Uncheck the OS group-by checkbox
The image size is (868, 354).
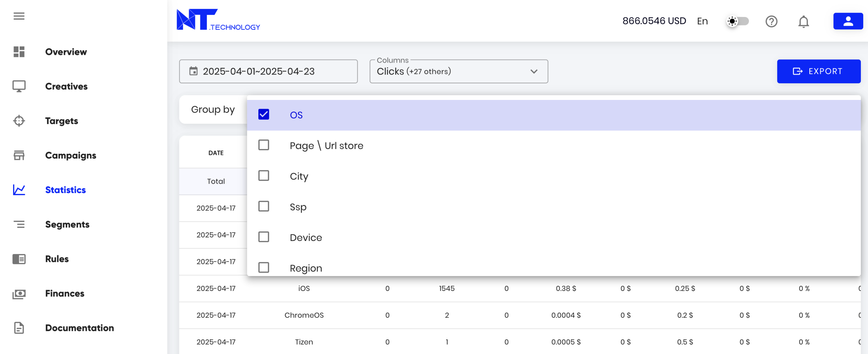[x=263, y=114]
